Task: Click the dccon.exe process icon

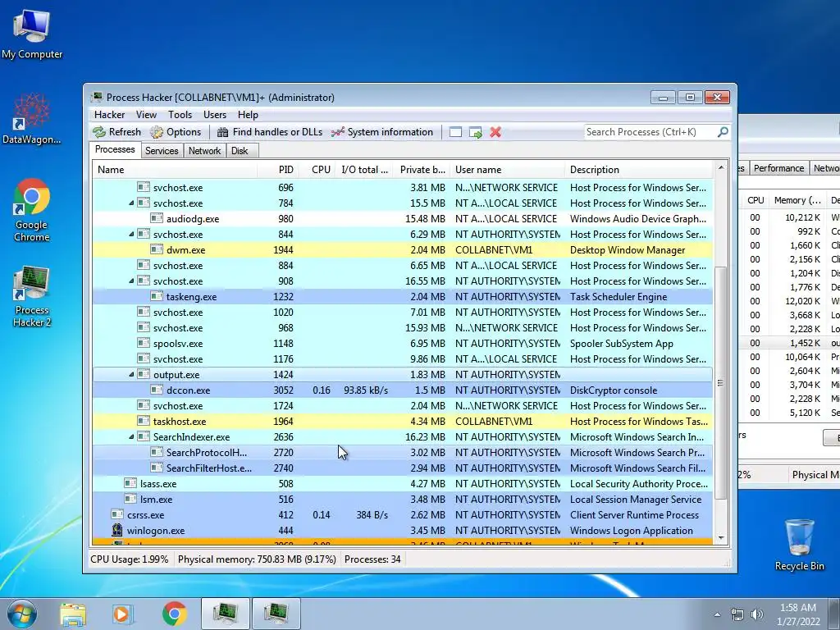Action: point(157,390)
